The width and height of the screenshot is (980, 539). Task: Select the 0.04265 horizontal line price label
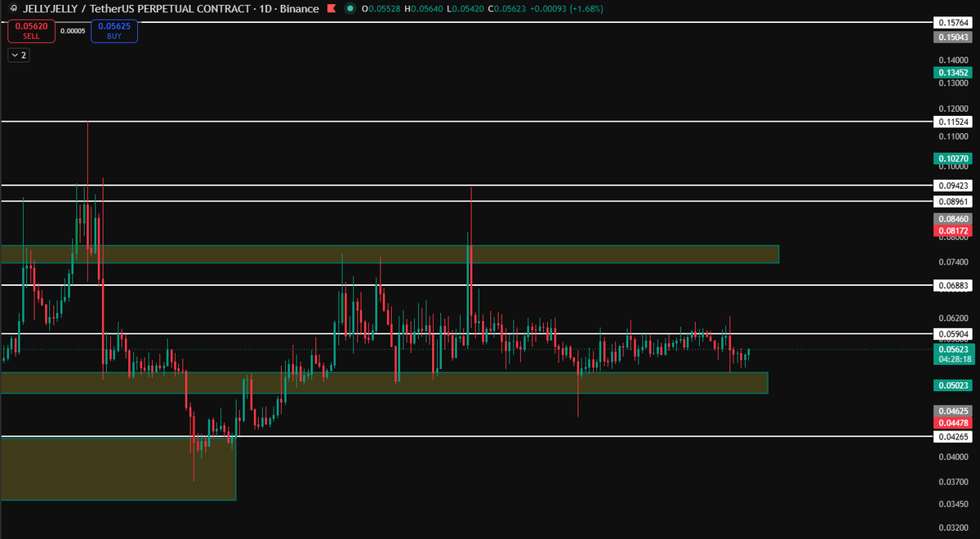[953, 437]
